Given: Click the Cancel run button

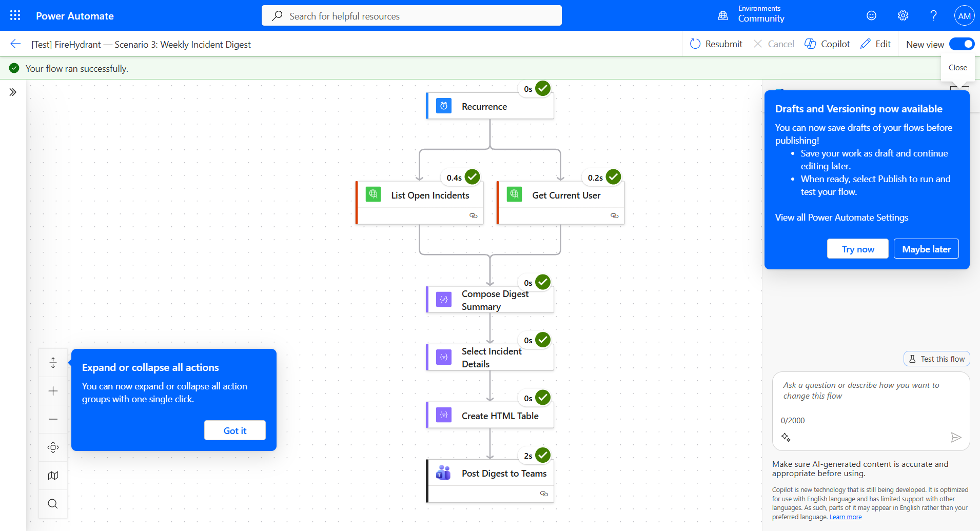Looking at the screenshot, I should (774, 44).
